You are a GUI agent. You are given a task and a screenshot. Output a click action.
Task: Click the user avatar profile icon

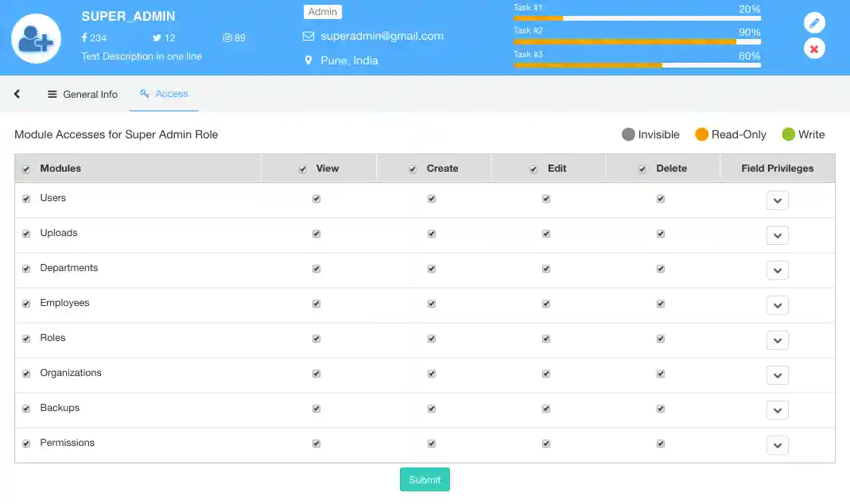(x=37, y=38)
